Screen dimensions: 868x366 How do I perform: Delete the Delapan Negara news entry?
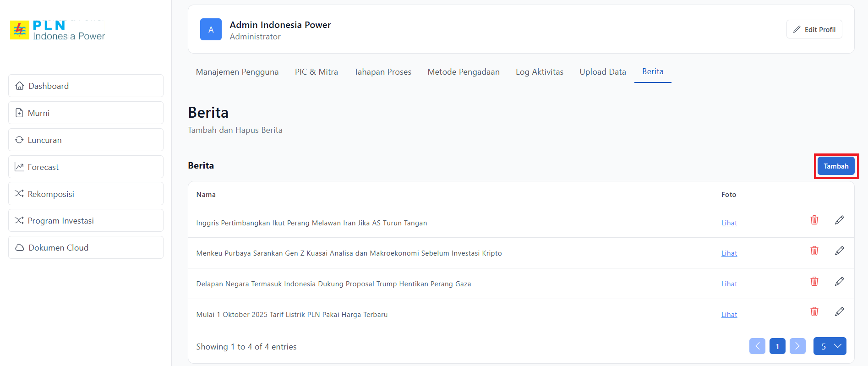[814, 281]
